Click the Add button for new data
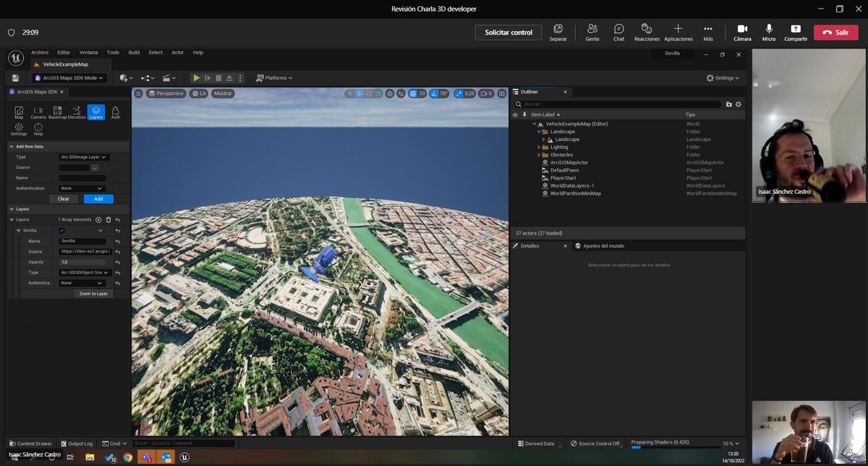Viewport: 868px width, 466px height. [98, 199]
